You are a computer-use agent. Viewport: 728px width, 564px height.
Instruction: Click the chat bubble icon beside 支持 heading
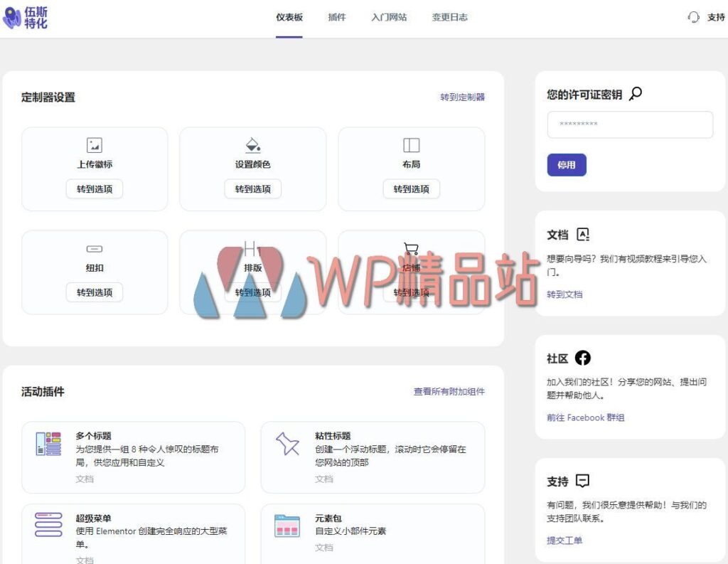coord(583,481)
